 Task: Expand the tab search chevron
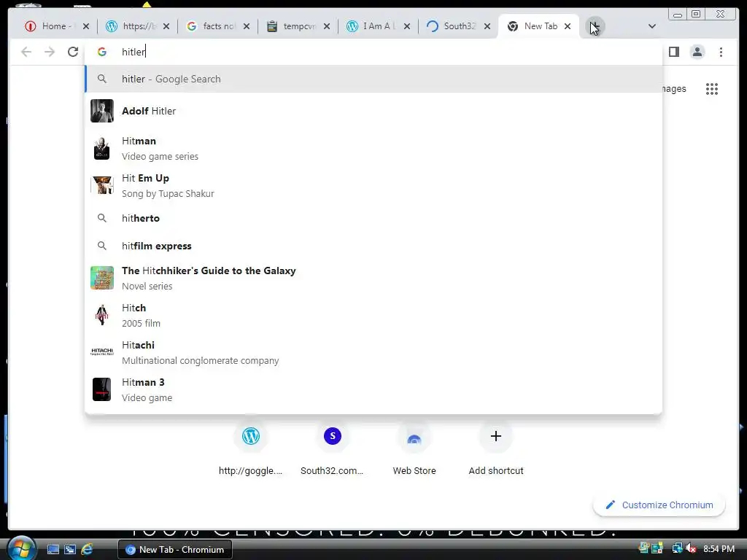[652, 26]
